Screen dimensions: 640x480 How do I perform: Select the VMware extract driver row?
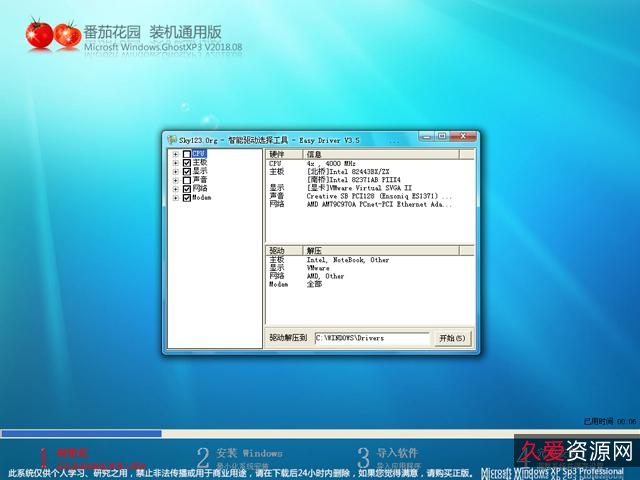[x=369, y=268]
